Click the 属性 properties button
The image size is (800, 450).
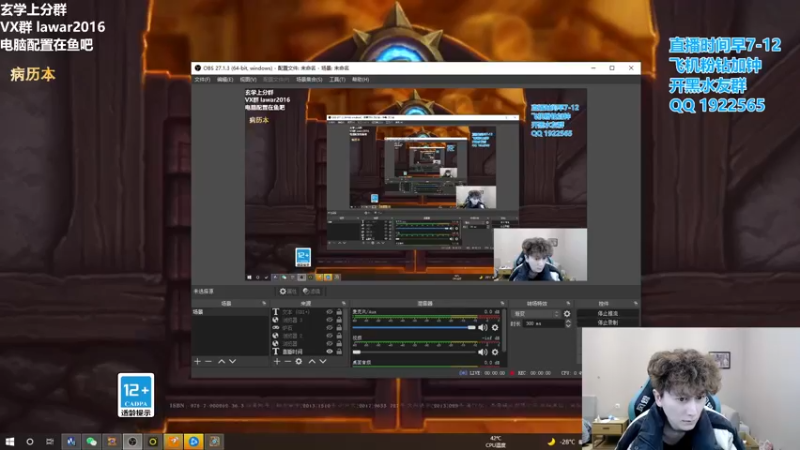click(288, 291)
